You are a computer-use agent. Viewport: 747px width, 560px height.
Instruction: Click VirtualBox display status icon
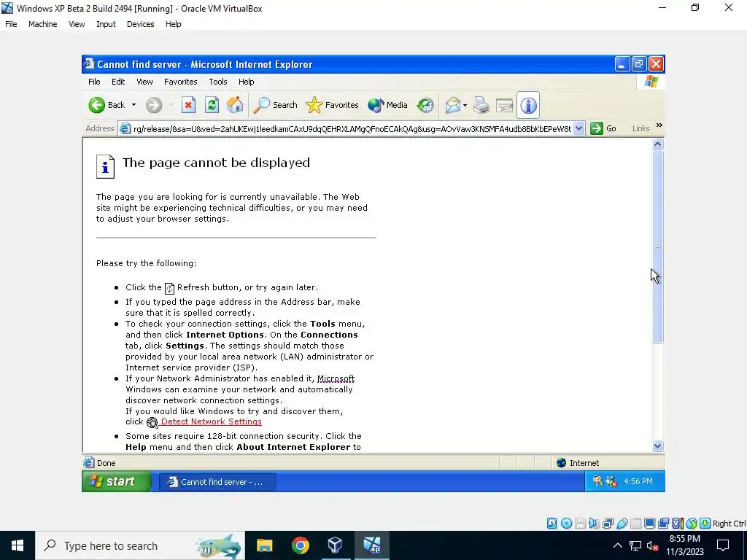click(x=649, y=524)
